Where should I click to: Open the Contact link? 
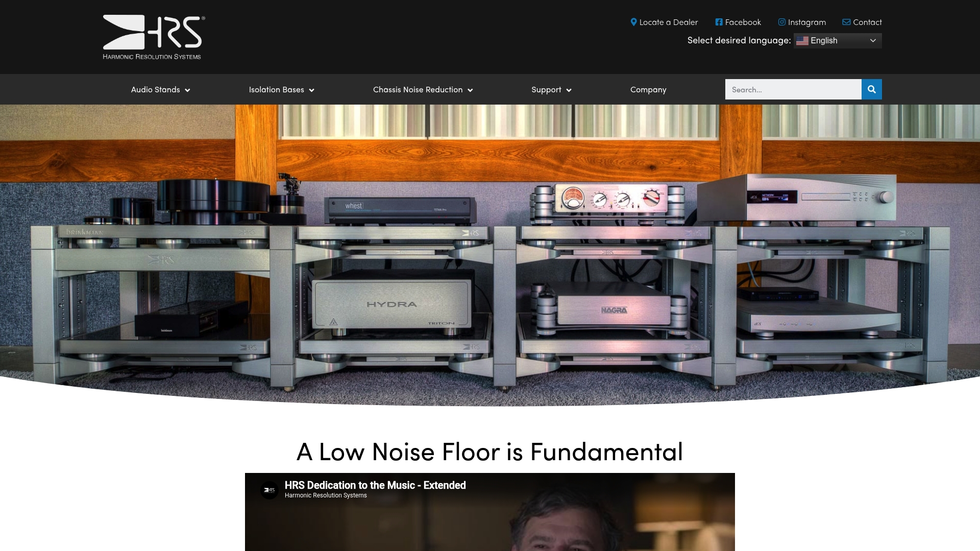point(867,22)
